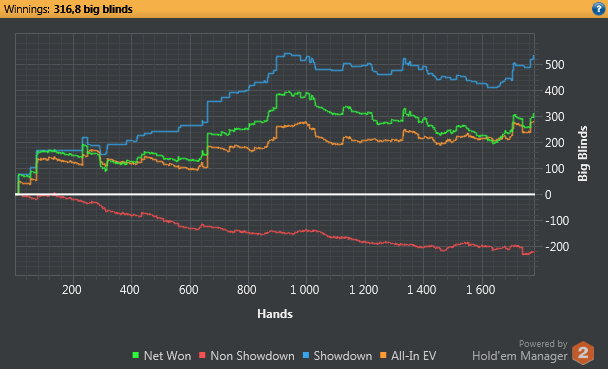Viewport: 608px width, 369px height.
Task: Click the orange All-In EV legend swatch
Action: tap(383, 355)
